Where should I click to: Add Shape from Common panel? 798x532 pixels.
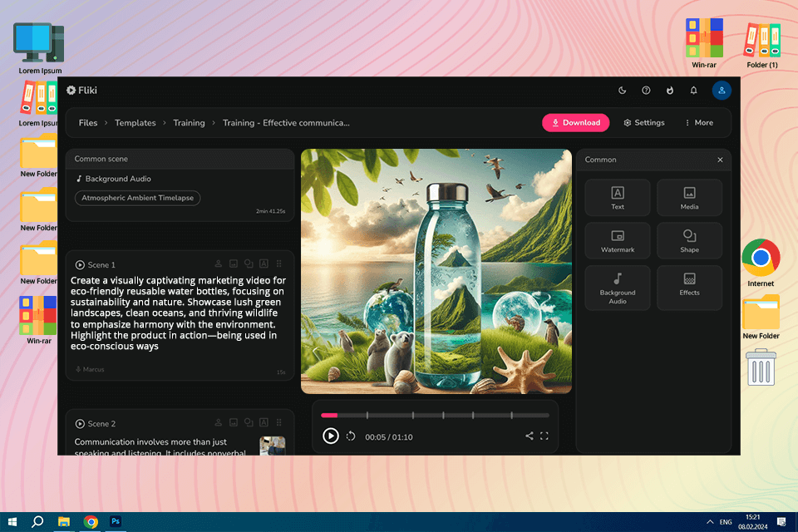pyautogui.click(x=689, y=241)
